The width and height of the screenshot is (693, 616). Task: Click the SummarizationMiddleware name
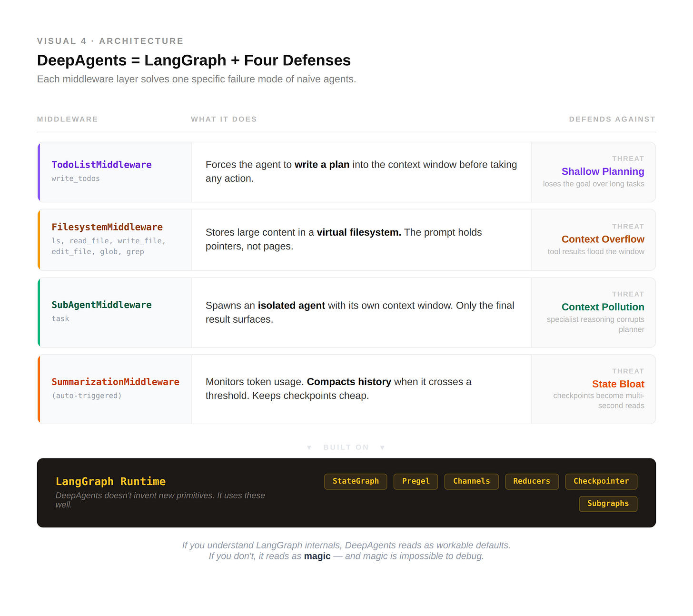pyautogui.click(x=115, y=382)
